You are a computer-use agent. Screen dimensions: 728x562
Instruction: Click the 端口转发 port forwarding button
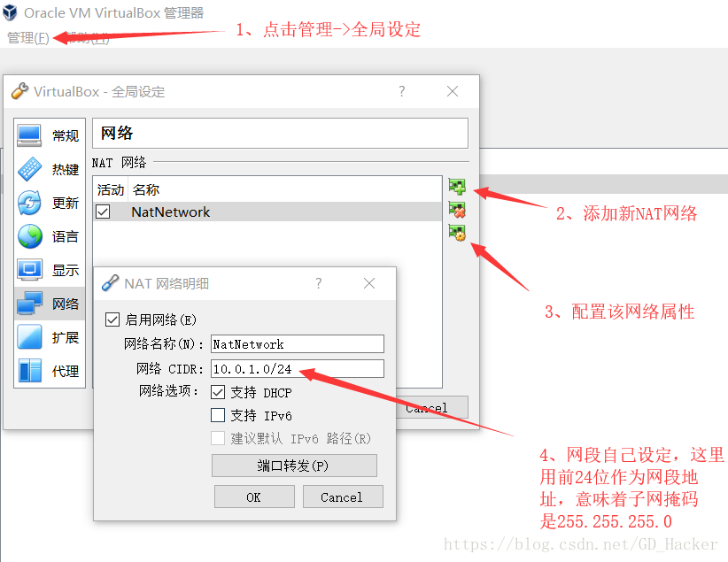[294, 466]
